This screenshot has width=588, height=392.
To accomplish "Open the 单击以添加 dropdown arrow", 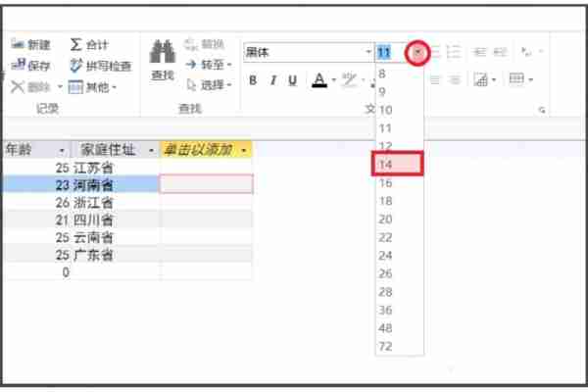I will click(244, 151).
